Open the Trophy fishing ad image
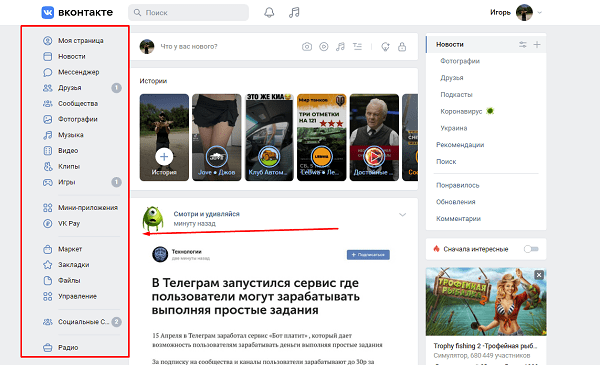Screen dimensions: 600x365 [486, 301]
